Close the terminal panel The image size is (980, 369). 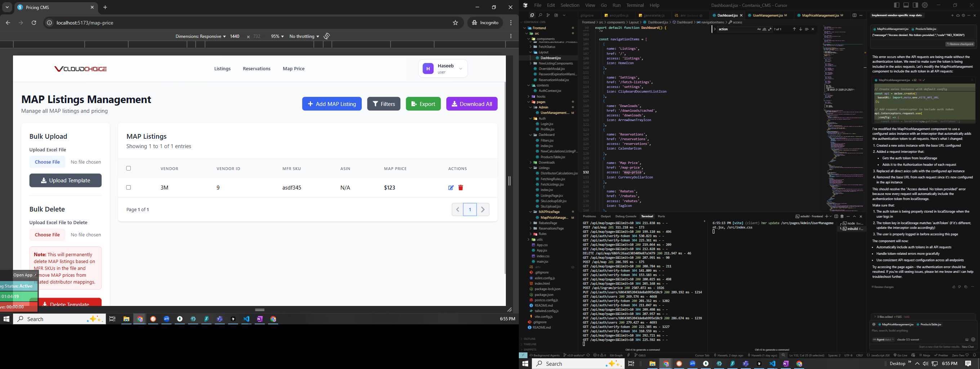[x=861, y=216]
